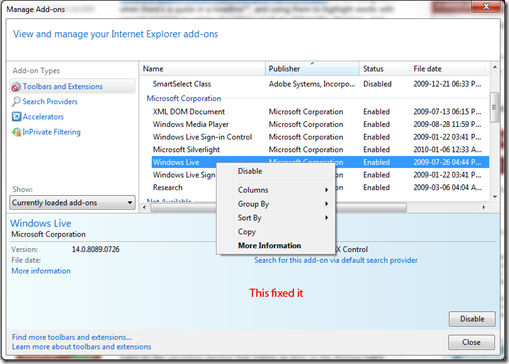Sort list by Status column header
This screenshot has height=364, width=509.
click(x=384, y=69)
